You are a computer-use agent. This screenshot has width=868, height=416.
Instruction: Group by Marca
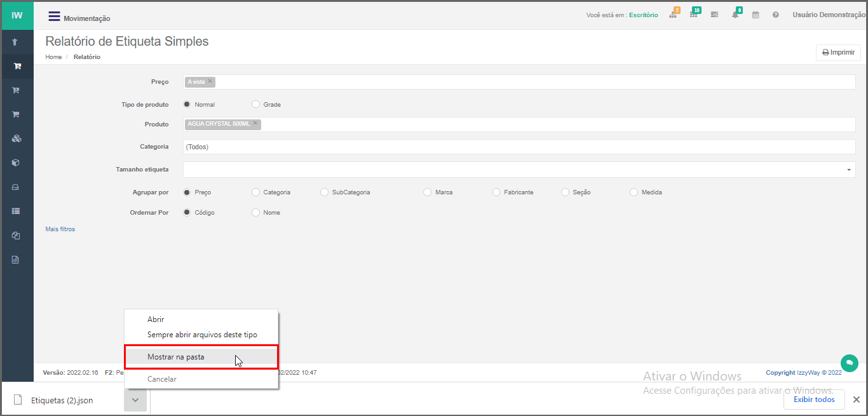(428, 192)
